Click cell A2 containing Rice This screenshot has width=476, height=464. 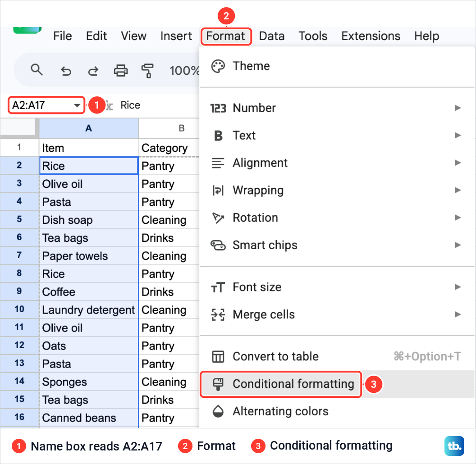(89, 166)
